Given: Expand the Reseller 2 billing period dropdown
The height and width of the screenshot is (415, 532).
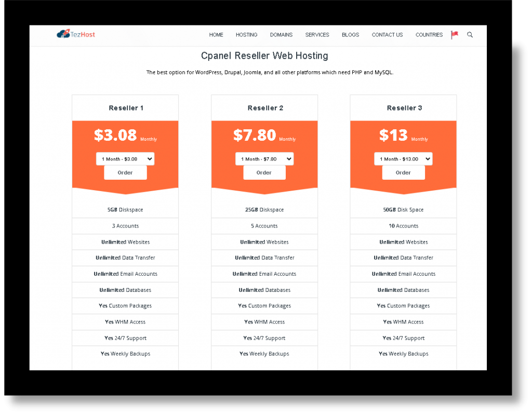Looking at the screenshot, I should tap(264, 159).
